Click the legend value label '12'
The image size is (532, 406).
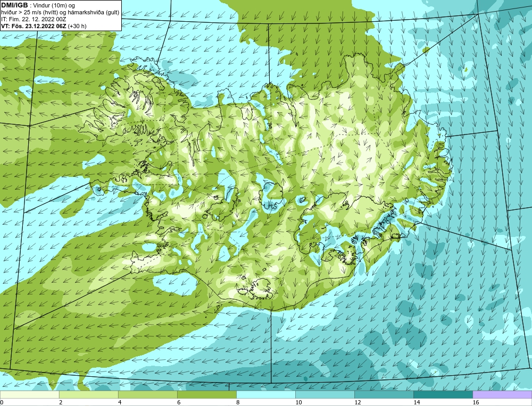point(358,402)
